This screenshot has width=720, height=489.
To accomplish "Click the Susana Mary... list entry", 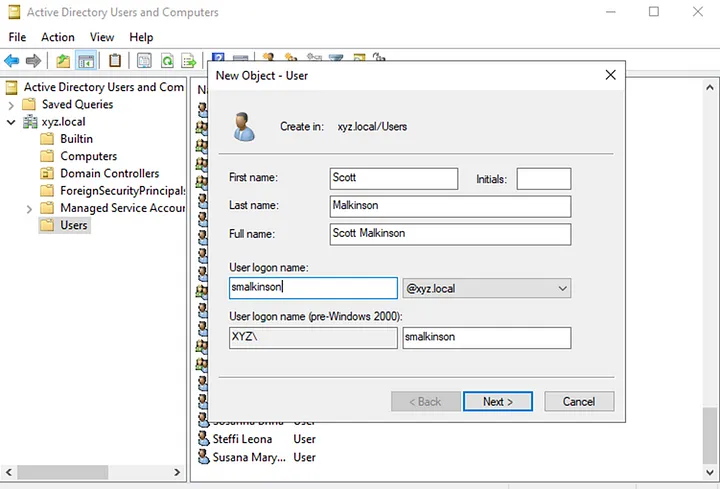I will (x=249, y=457).
